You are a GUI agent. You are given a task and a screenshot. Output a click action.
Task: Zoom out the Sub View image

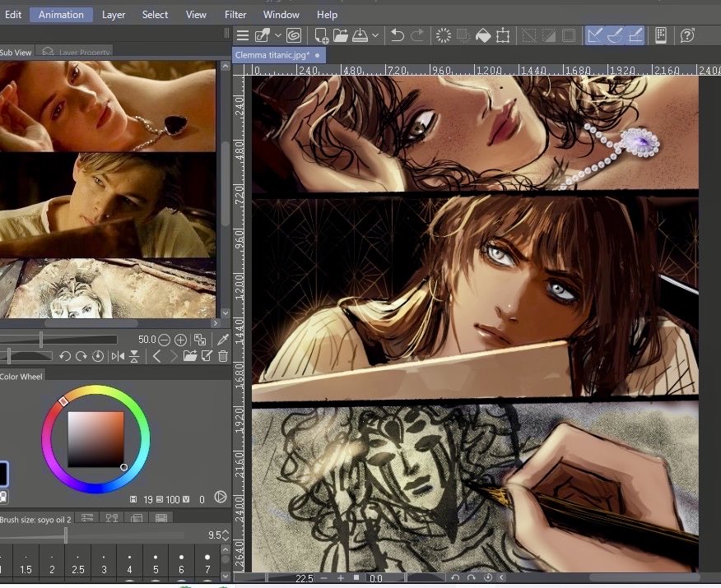coord(164,340)
